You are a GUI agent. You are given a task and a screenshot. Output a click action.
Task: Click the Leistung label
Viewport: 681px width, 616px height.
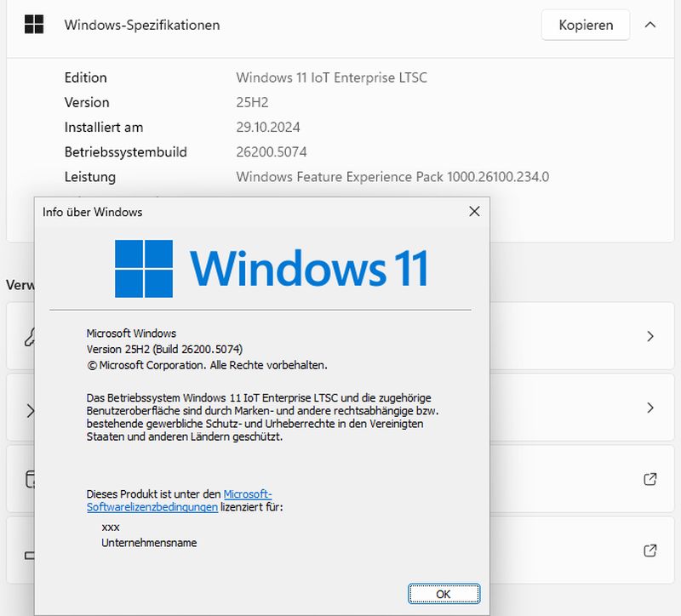(90, 177)
